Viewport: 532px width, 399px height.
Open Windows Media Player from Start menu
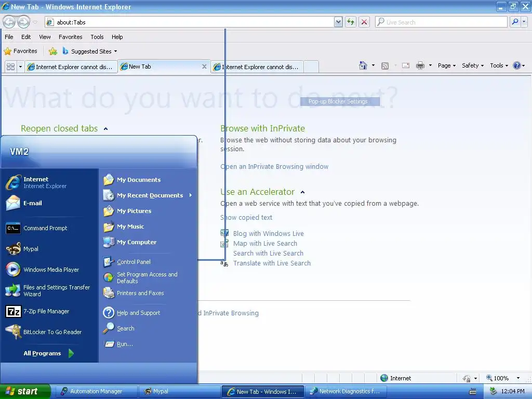coord(50,270)
